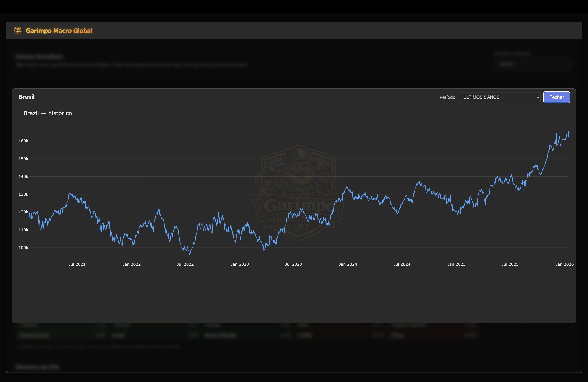This screenshot has height=382, width=588.
Task: Click the Brasil panel header title
Action: click(x=27, y=97)
